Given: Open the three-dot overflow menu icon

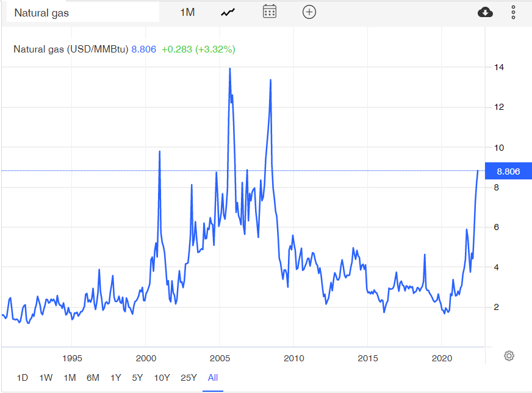Looking at the screenshot, I should tap(512, 12).
